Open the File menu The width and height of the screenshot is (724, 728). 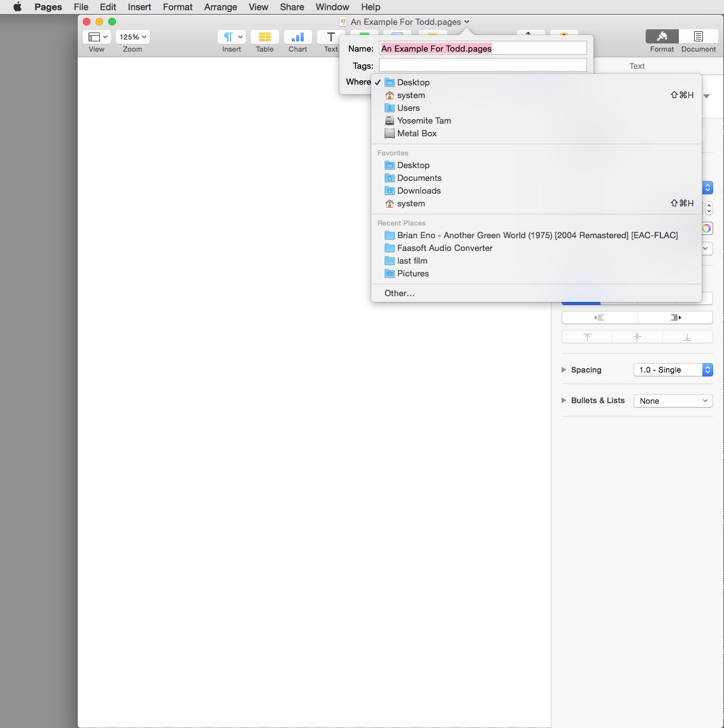point(81,7)
